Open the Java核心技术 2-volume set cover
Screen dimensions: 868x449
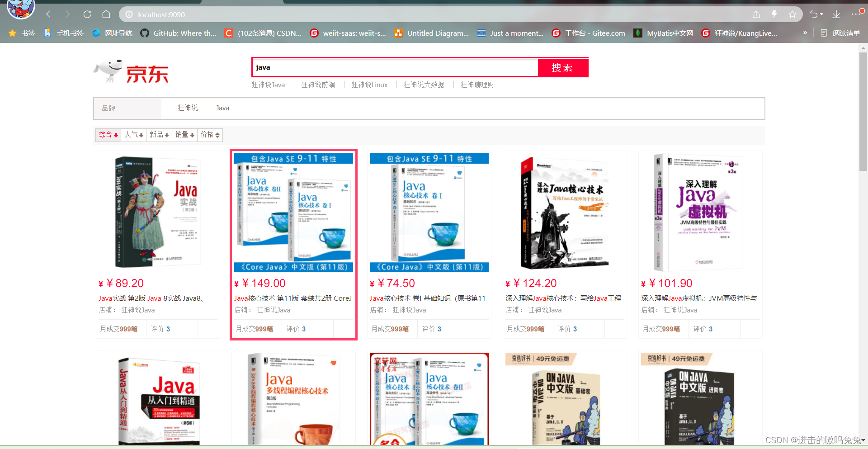pos(293,213)
